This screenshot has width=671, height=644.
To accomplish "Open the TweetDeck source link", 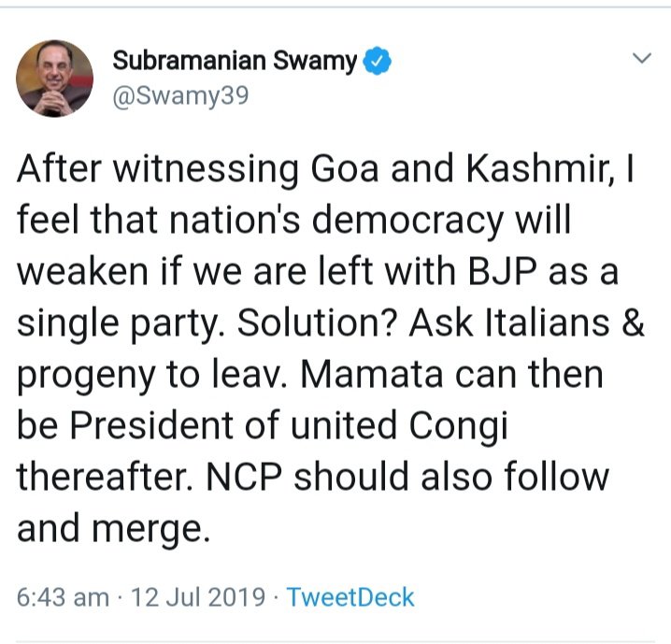I will click(350, 597).
